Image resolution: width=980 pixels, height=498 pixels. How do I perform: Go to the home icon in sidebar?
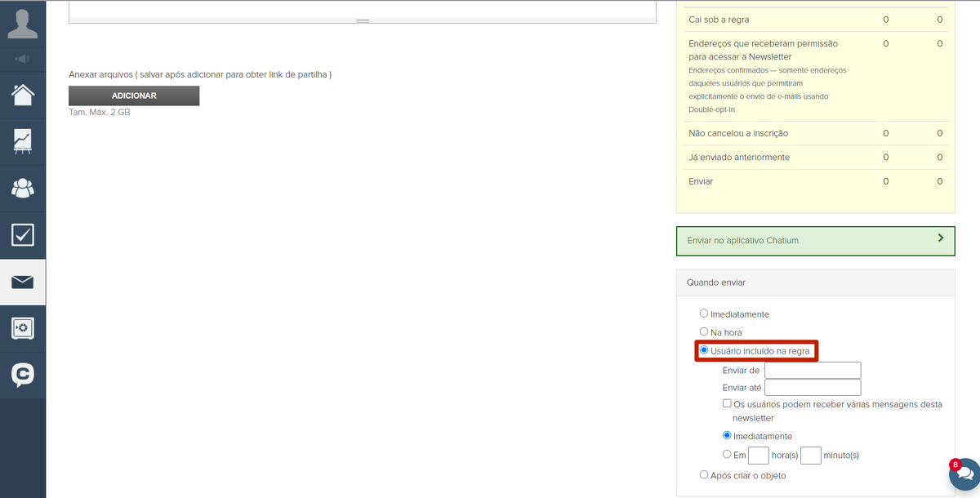point(23,94)
